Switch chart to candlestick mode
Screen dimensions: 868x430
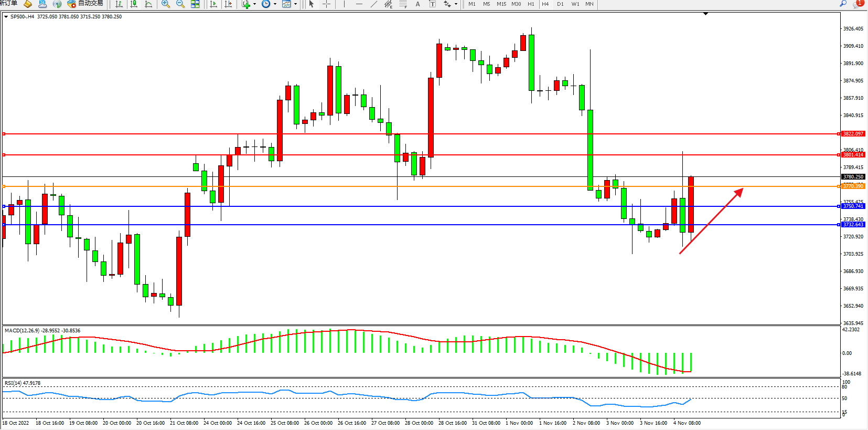click(x=134, y=4)
